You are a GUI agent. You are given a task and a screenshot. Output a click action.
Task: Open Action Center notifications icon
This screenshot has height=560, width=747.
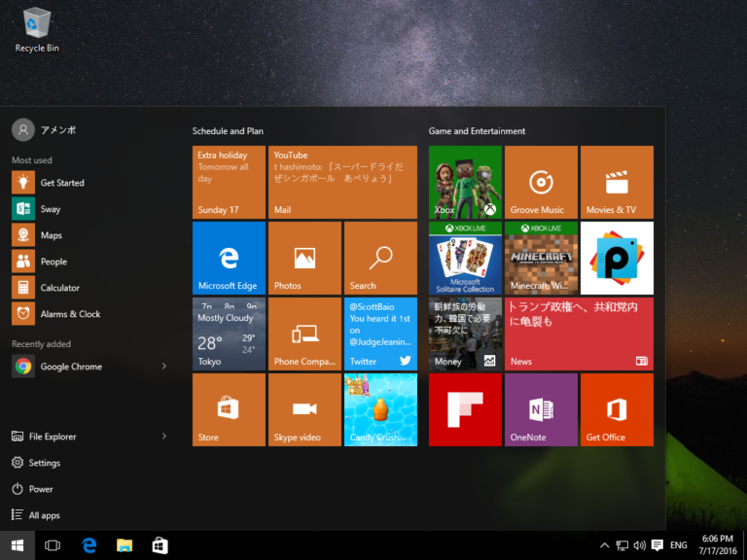point(658,545)
